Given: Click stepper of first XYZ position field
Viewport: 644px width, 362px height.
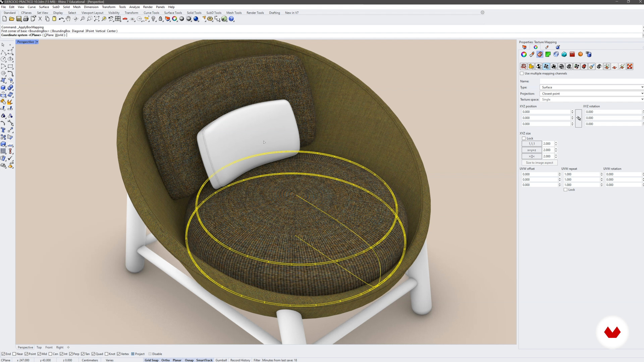Looking at the screenshot, I should (572, 112).
